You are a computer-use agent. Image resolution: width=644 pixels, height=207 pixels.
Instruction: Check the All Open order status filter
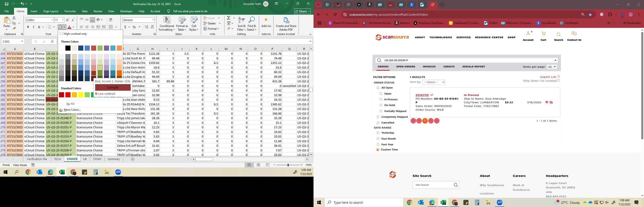pyautogui.click(x=378, y=88)
